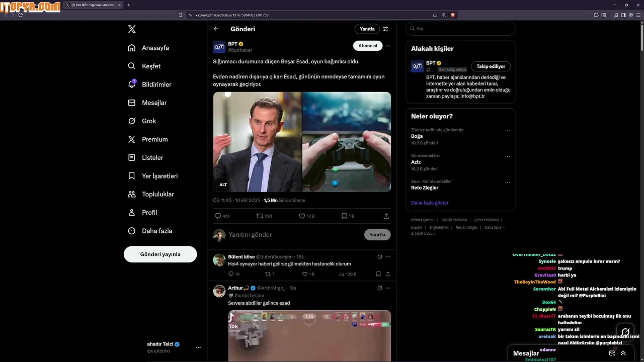Click reply icon with 461 replies
This screenshot has height=362, width=644.
pos(218,216)
